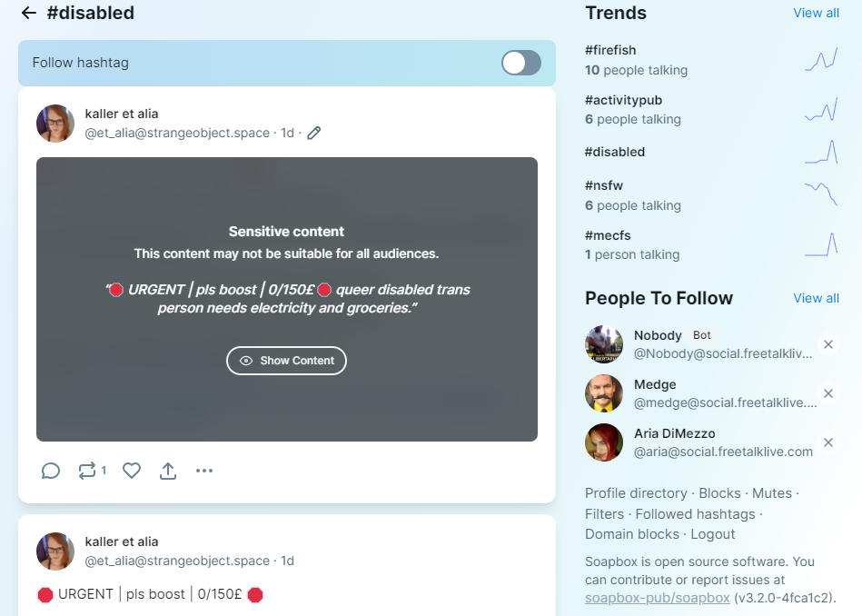The image size is (862, 616).
Task: Go back using the left arrow icon
Action: tap(28, 13)
